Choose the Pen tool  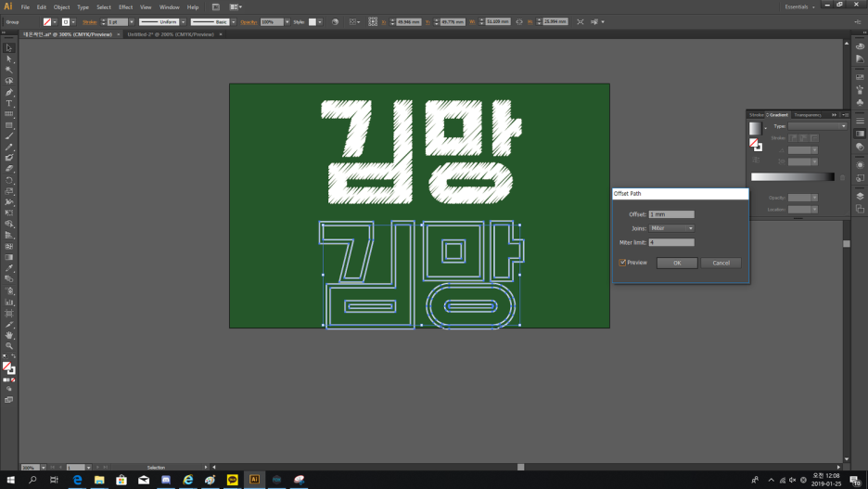(9, 92)
